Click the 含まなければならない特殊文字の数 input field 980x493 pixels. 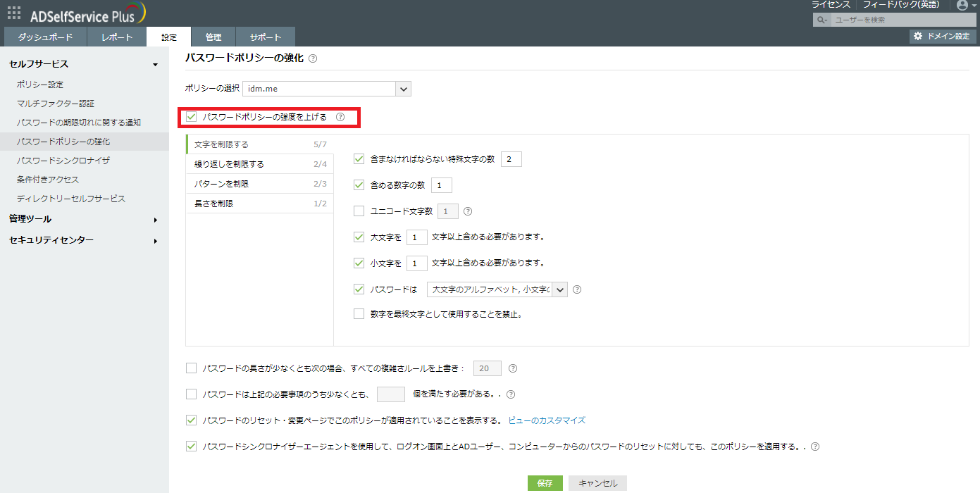pos(511,159)
